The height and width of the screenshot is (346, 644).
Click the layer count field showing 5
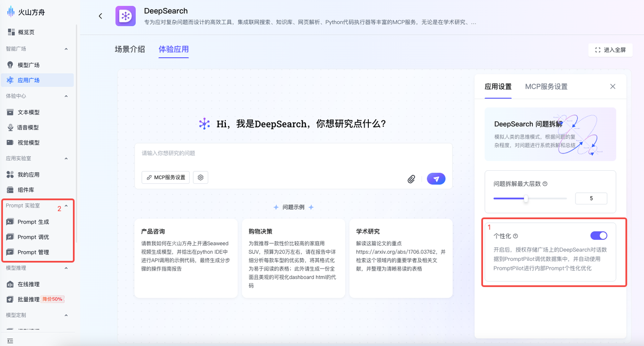(591, 198)
